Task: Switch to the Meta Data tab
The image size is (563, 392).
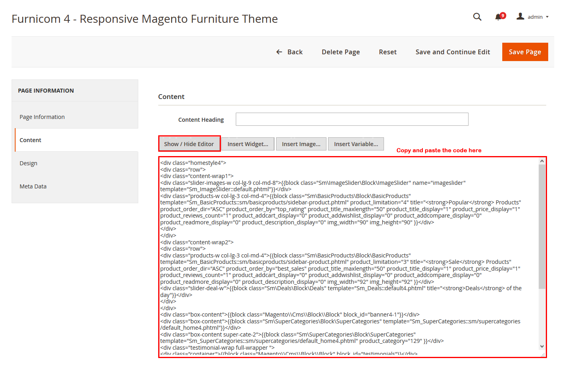Action: click(x=75, y=186)
